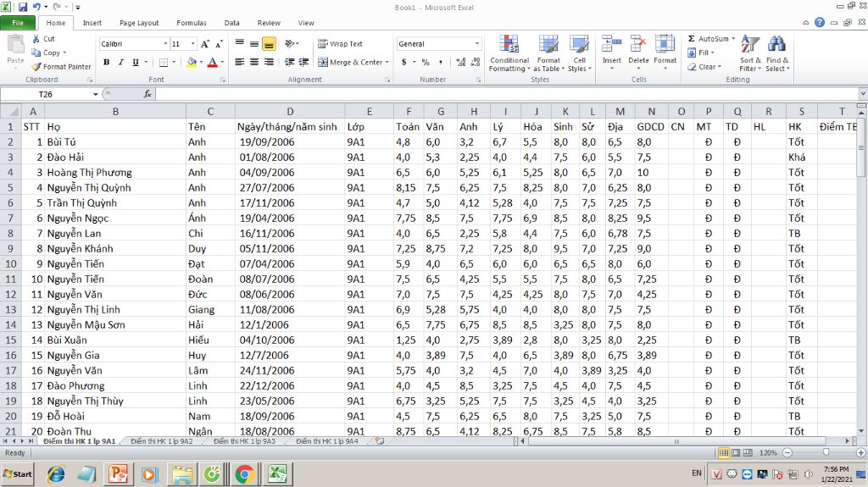
Task: Toggle Bottom Align highlighted button
Action: pyautogui.click(x=269, y=44)
